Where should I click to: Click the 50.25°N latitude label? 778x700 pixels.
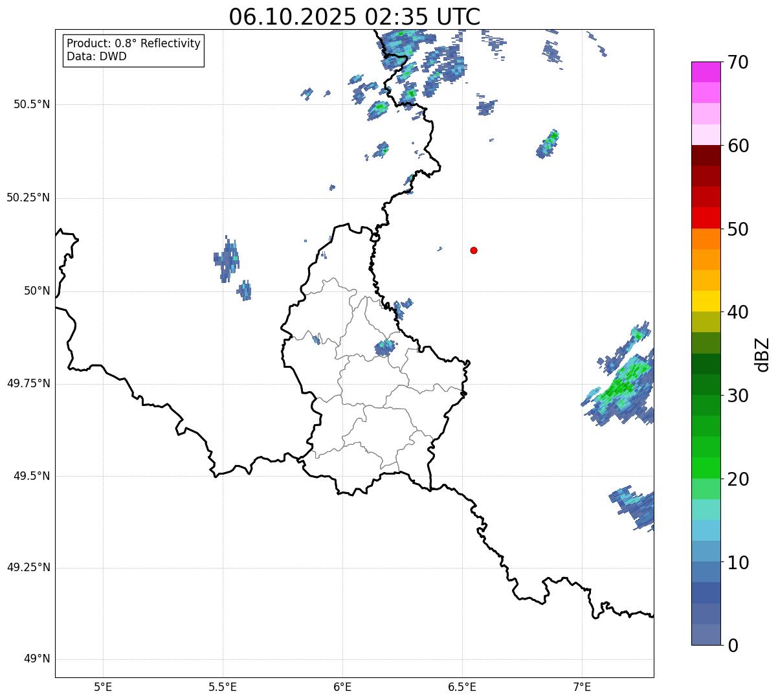pyautogui.click(x=28, y=198)
